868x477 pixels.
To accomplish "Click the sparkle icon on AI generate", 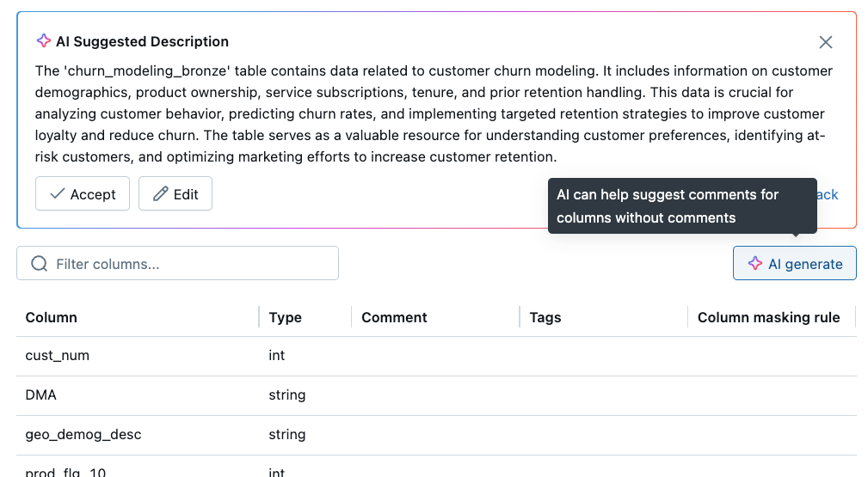I will coord(754,264).
